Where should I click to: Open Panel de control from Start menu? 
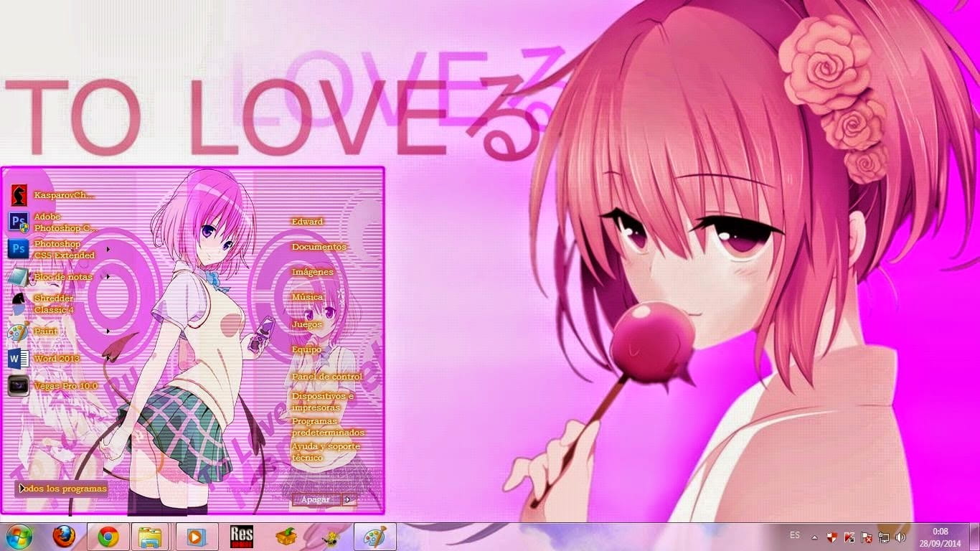point(326,377)
